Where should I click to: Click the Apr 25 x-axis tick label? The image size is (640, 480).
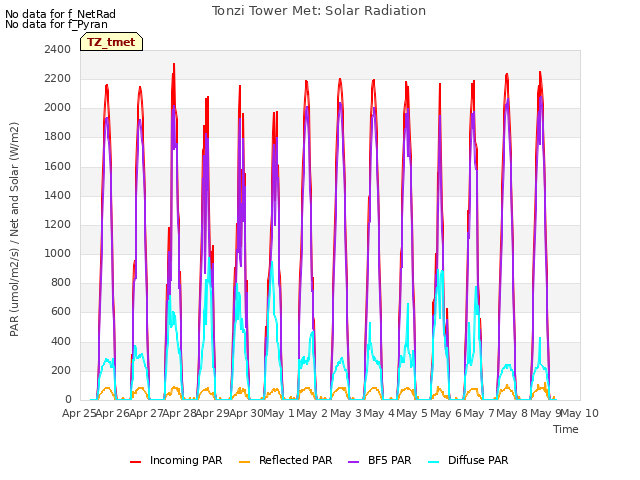[79, 413]
